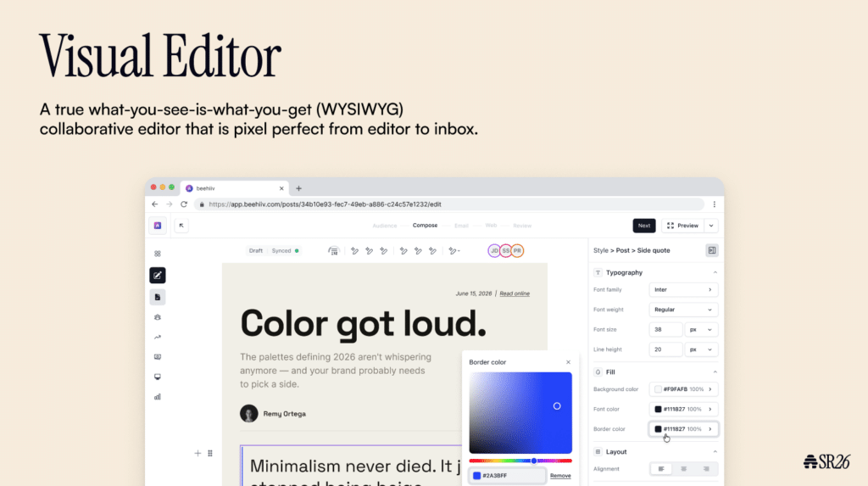This screenshot has width=868, height=486.
Task: Click the Line height field showing 20
Action: click(665, 349)
